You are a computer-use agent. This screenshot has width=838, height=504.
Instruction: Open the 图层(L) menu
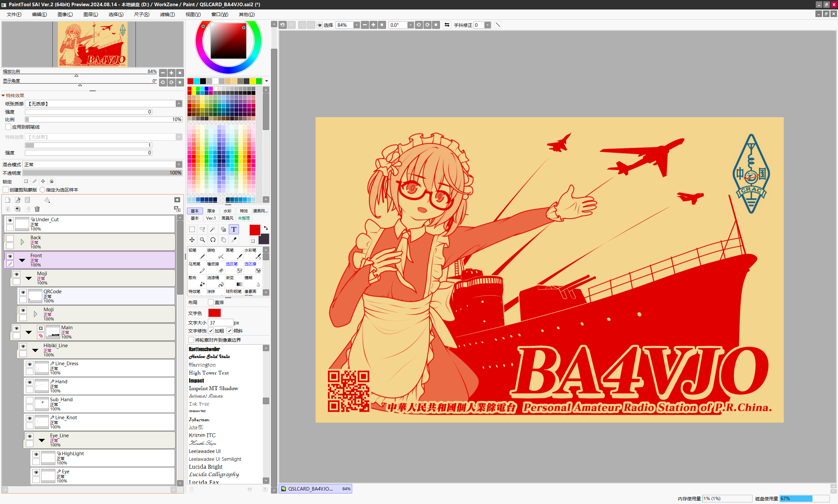pos(91,14)
